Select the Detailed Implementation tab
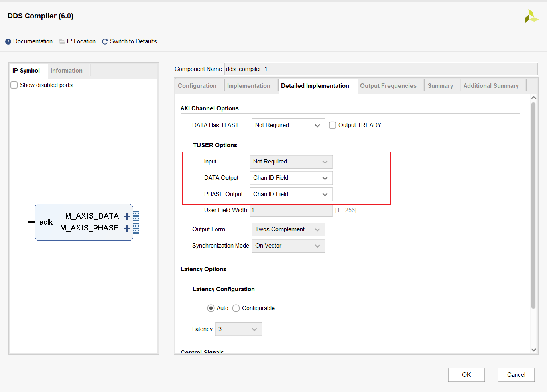This screenshot has height=392, width=547. tap(315, 86)
